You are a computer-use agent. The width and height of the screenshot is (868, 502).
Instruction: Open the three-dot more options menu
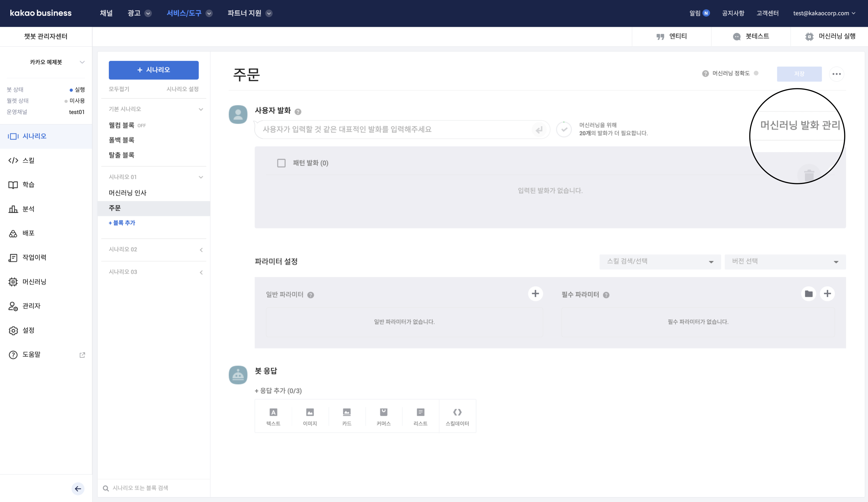coord(836,74)
